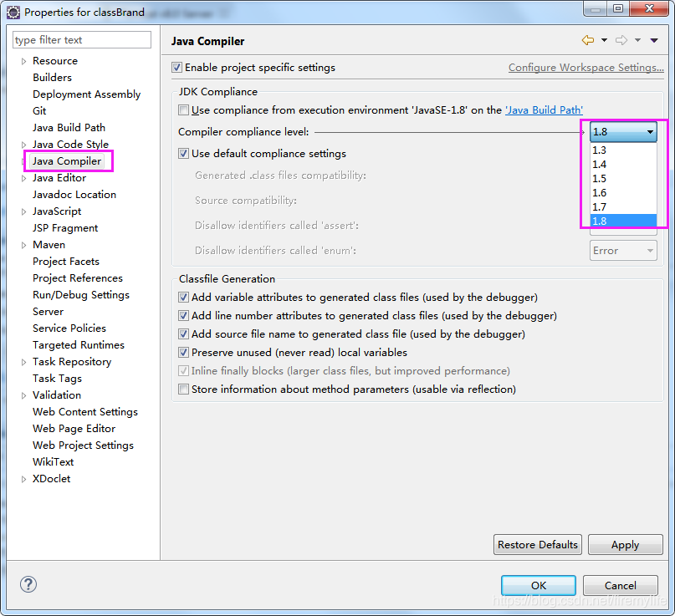Viewport: 675px width, 616px height.
Task: Maximize the Properties for classBrand window
Action: point(618,8)
